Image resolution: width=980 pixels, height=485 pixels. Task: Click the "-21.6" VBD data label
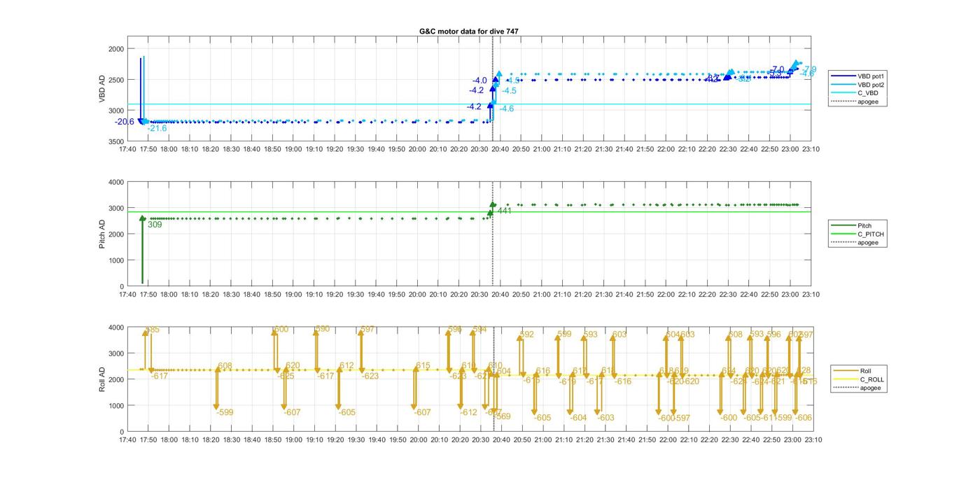click(157, 129)
